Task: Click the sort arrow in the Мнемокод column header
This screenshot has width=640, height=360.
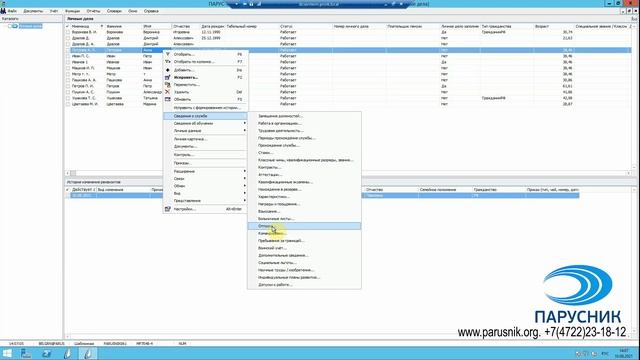Action: click(102, 26)
